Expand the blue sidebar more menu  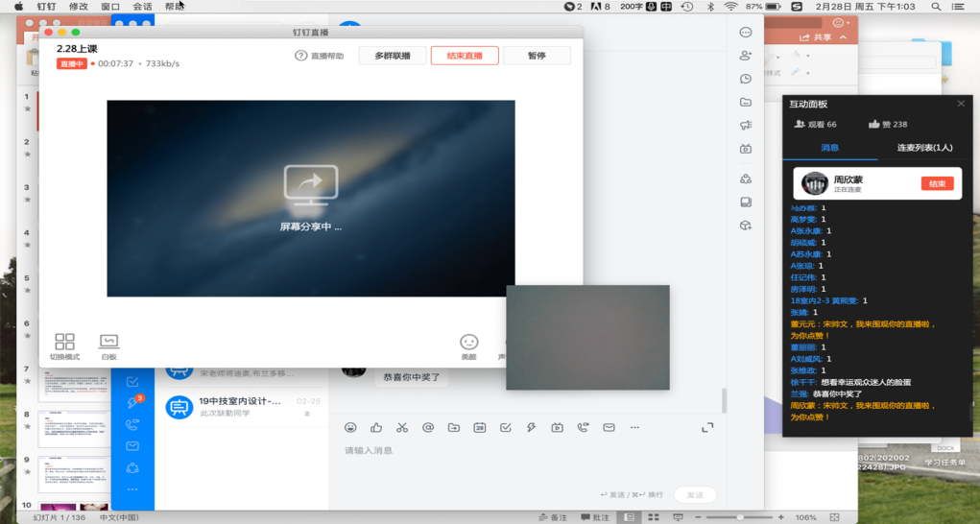[132, 489]
